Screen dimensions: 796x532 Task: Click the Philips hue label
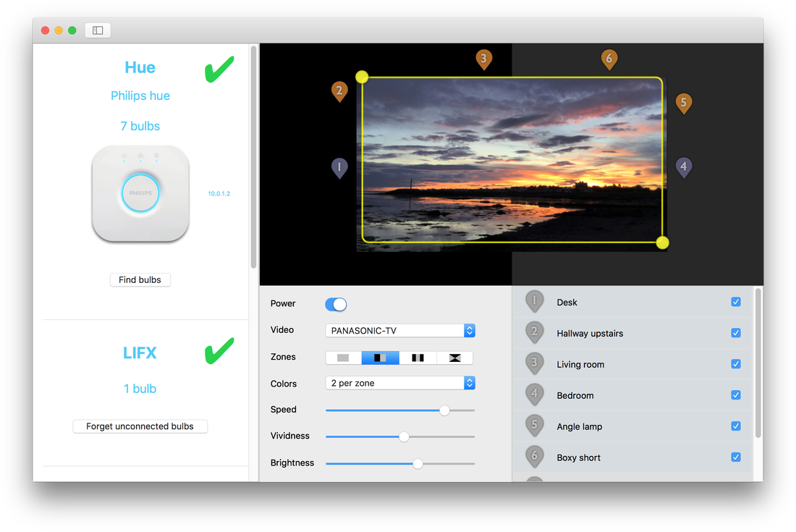click(140, 96)
